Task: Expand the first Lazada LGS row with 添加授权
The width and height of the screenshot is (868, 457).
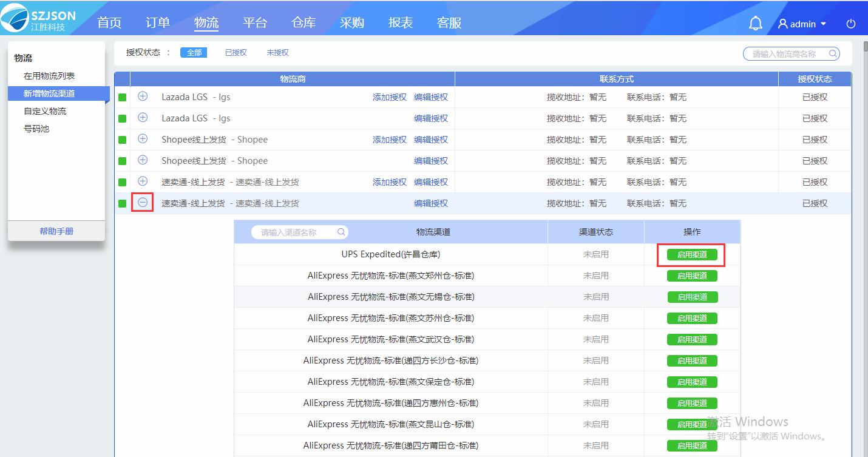Action: pos(143,96)
